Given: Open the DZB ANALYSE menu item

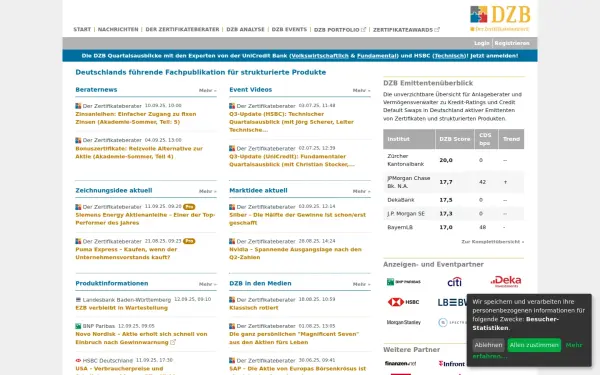Looking at the screenshot, I should (x=245, y=29).
